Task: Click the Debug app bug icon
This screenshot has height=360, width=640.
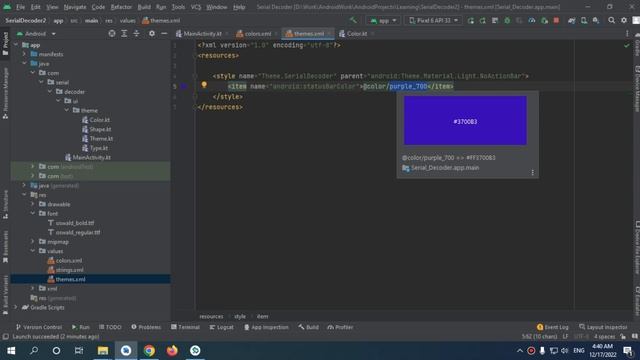Action: (x=507, y=20)
